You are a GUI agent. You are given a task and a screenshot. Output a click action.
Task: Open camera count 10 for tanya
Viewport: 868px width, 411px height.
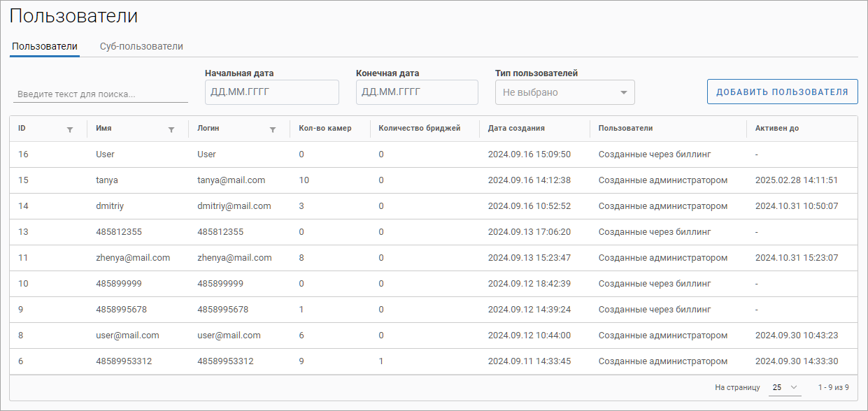point(304,180)
